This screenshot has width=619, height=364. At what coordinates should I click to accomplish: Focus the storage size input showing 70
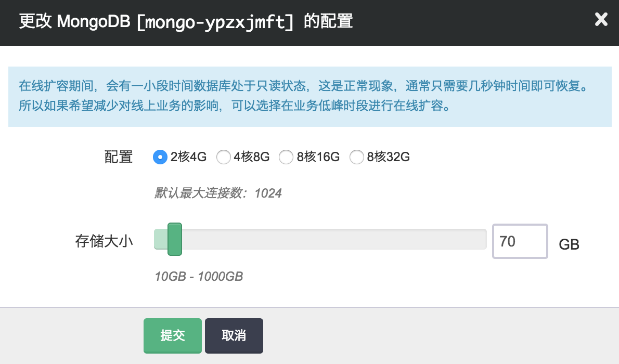pos(520,241)
